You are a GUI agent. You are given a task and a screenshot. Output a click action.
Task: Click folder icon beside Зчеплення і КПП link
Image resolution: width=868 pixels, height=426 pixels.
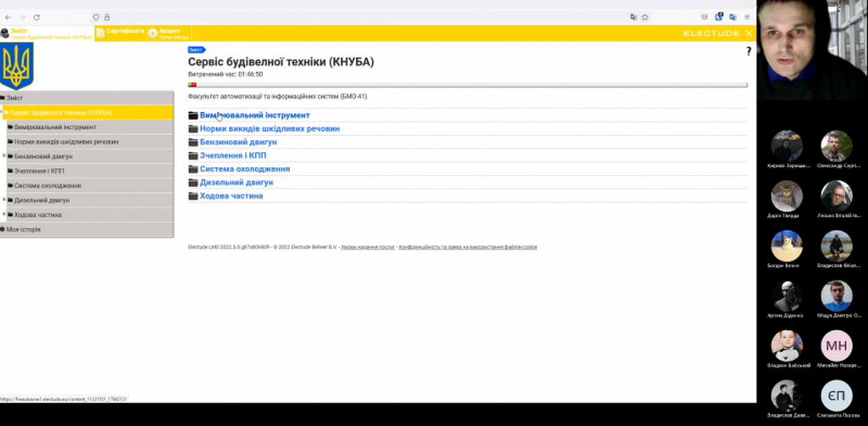coord(192,155)
